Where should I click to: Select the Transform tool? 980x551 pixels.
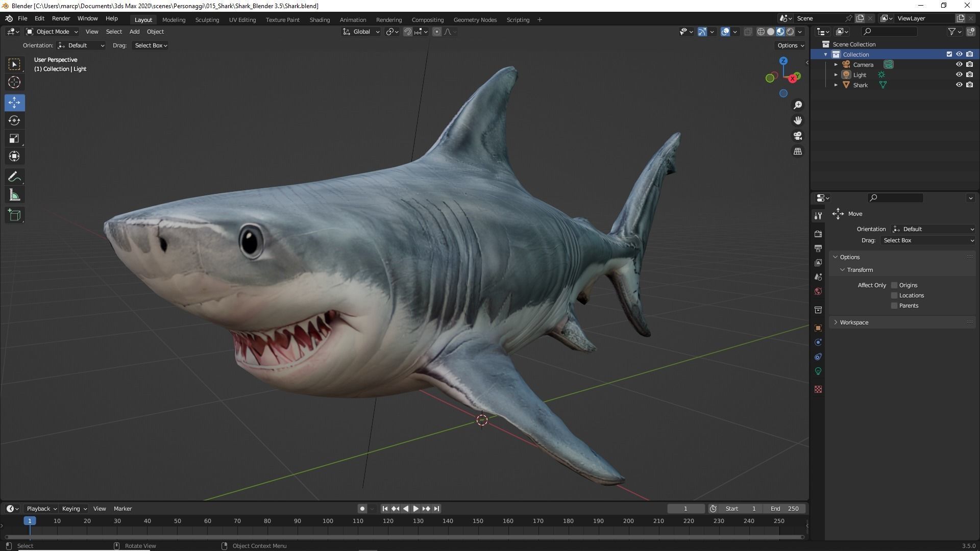[x=14, y=156]
